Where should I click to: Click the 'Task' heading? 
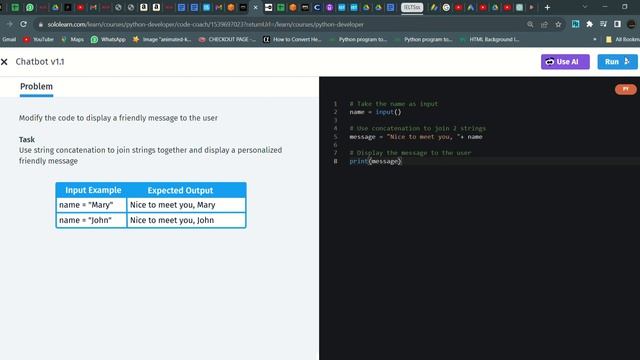(27, 140)
